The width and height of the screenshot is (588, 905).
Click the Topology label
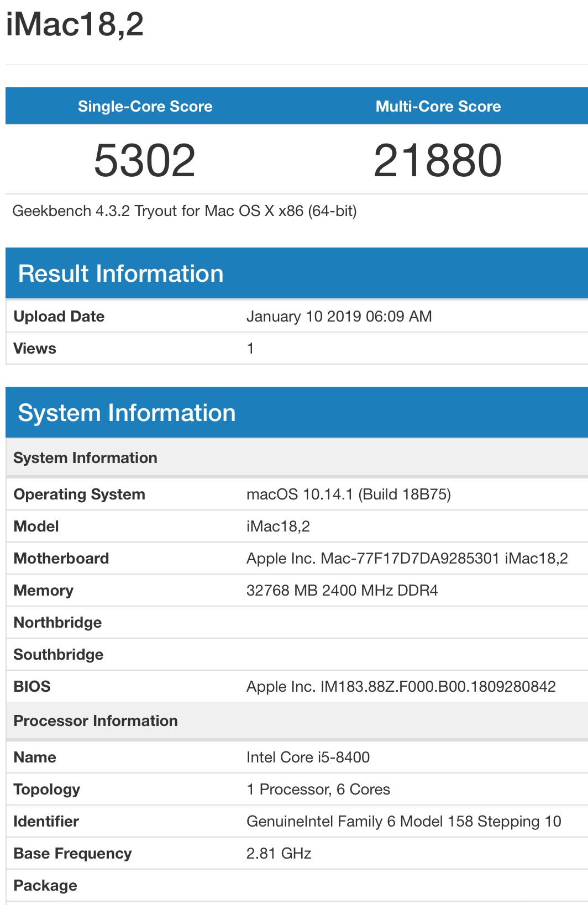click(x=47, y=790)
